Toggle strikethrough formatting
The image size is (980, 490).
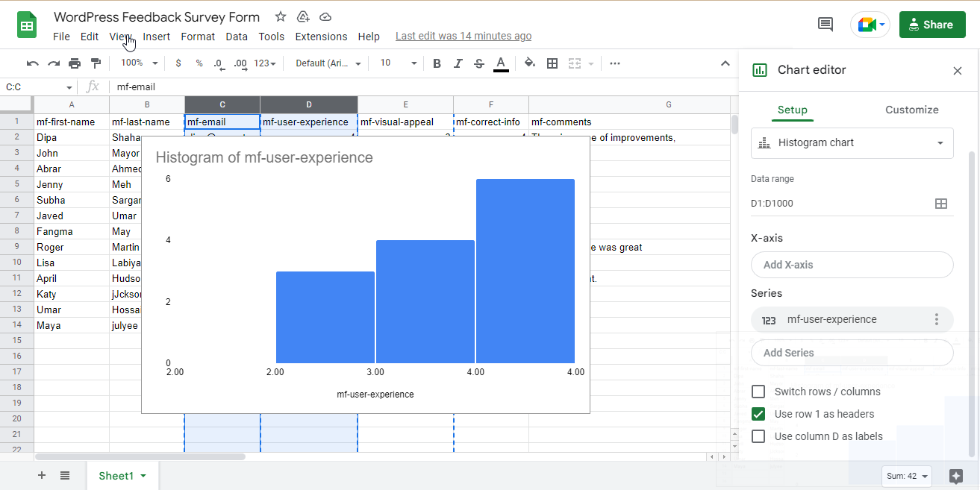(x=479, y=63)
